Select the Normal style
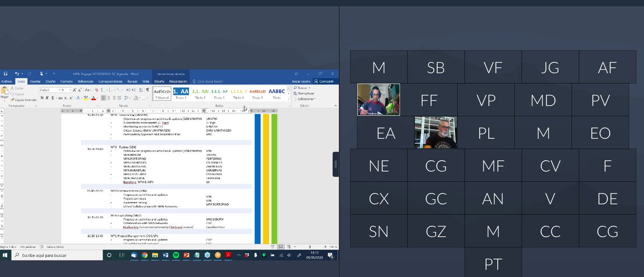Screen dimensions: 644x277 pos(162,94)
